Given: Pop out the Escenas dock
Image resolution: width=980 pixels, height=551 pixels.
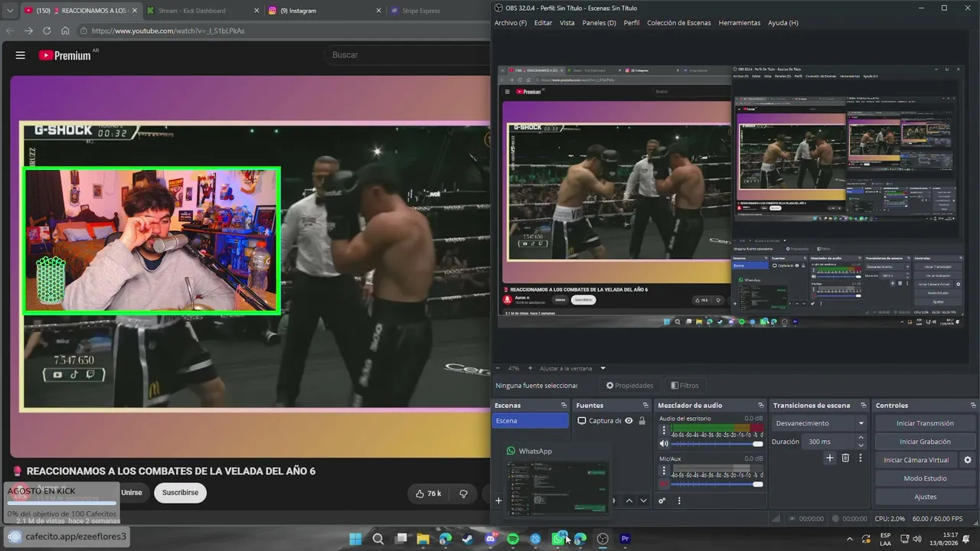Looking at the screenshot, I should pyautogui.click(x=564, y=406).
